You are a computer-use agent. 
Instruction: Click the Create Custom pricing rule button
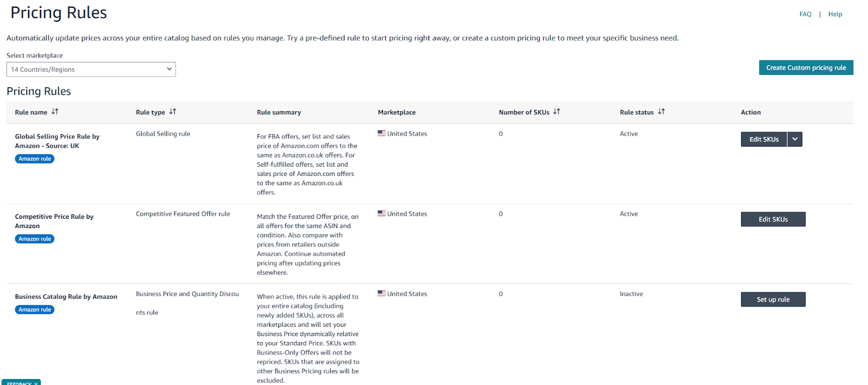tap(806, 67)
